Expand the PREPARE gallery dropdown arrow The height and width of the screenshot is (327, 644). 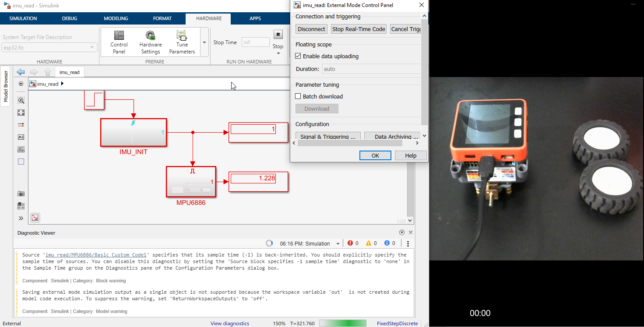pyautogui.click(x=204, y=42)
